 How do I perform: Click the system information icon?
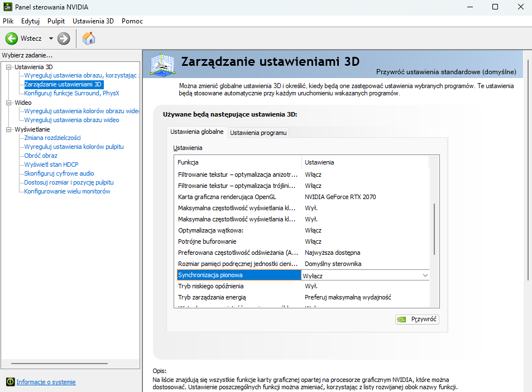11,382
